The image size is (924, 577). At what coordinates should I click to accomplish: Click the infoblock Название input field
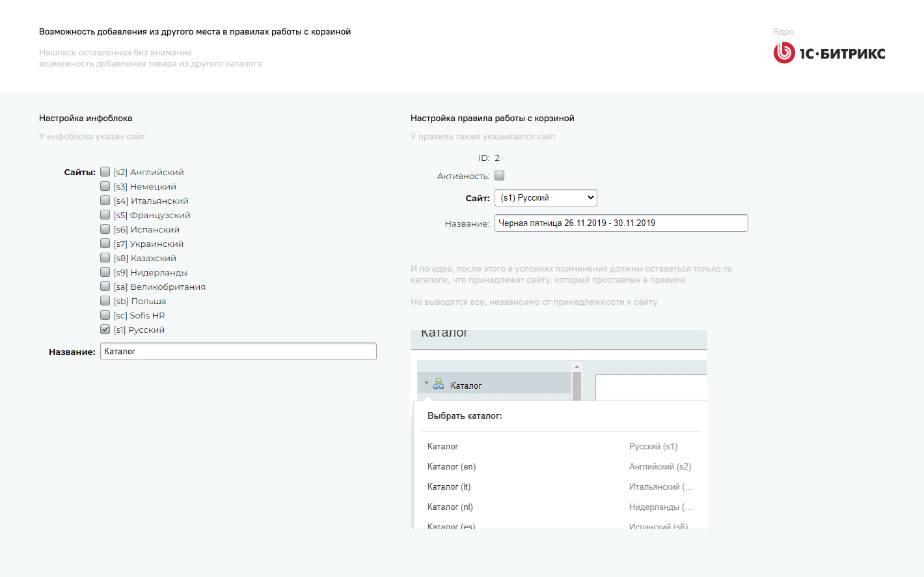tap(238, 352)
